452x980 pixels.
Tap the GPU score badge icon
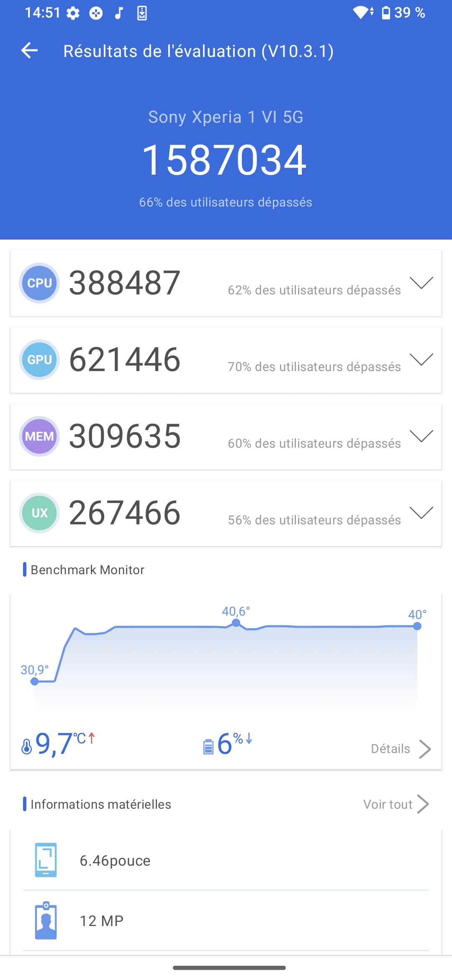[39, 360]
